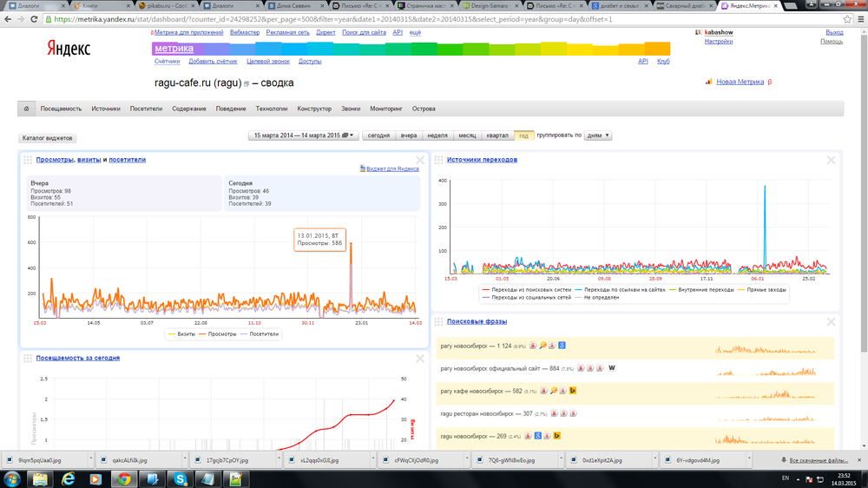
Task: Open the date range dropdown 15 марта 2014
Action: point(303,135)
